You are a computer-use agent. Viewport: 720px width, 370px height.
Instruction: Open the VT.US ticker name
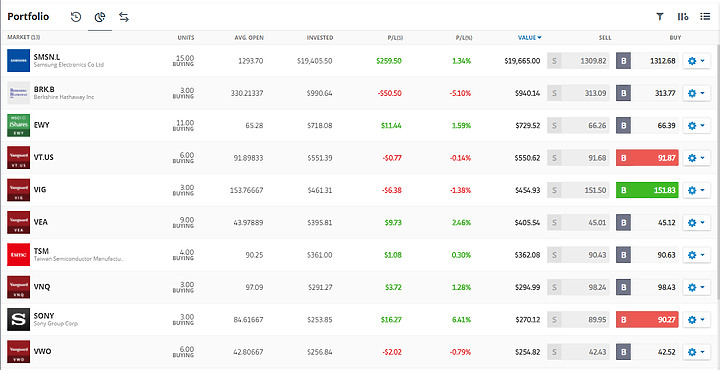coord(44,157)
